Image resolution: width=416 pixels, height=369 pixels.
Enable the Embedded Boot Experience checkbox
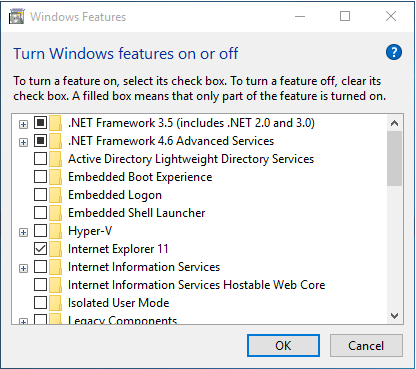click(40, 177)
